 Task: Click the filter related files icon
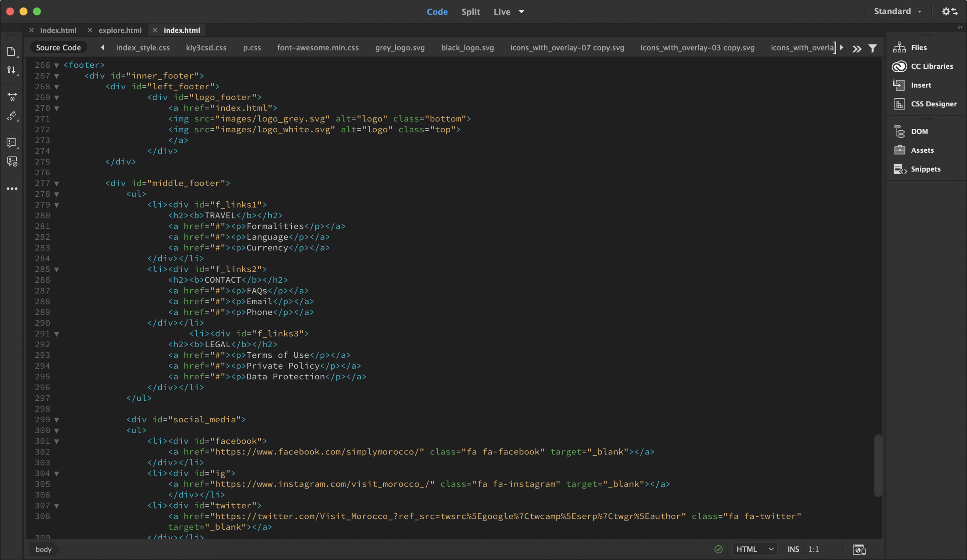[873, 48]
